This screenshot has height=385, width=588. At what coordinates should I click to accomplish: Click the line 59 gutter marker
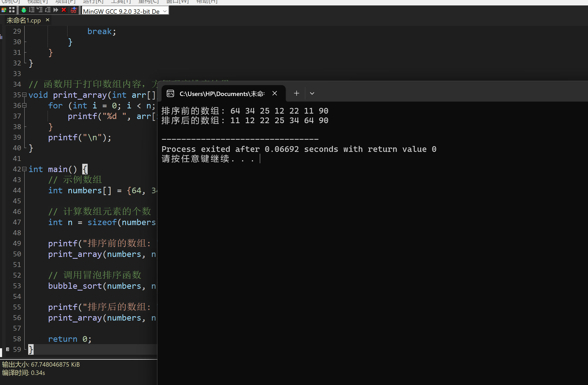coord(8,349)
